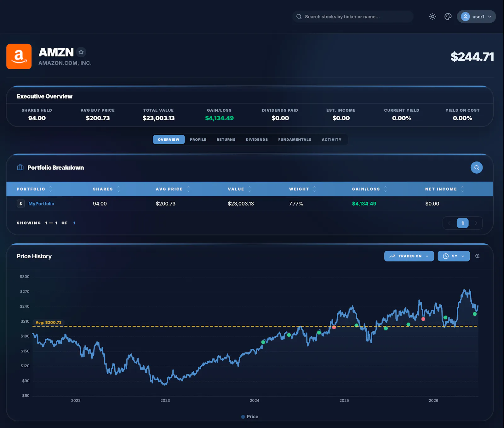Sort table by Avg Price column
This screenshot has width=504, height=428.
pyautogui.click(x=173, y=189)
